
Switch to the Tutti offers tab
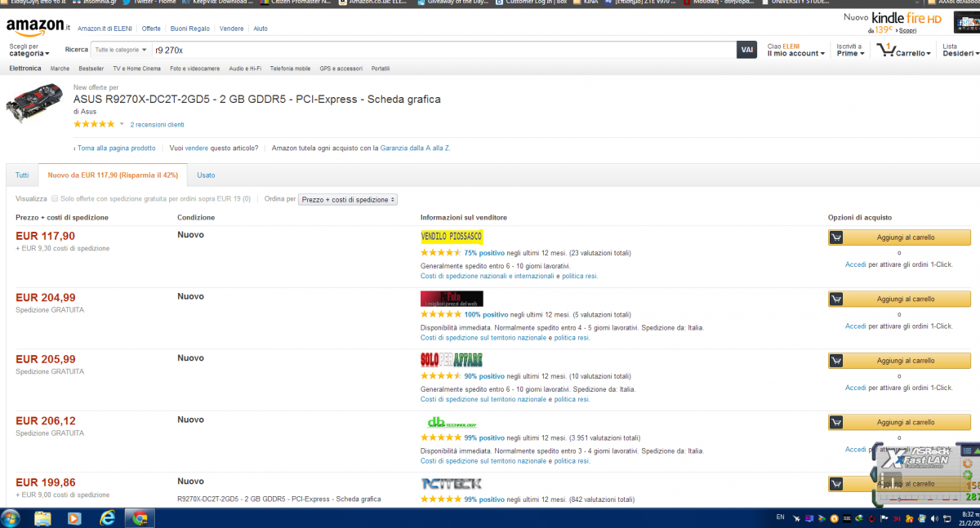pos(22,175)
